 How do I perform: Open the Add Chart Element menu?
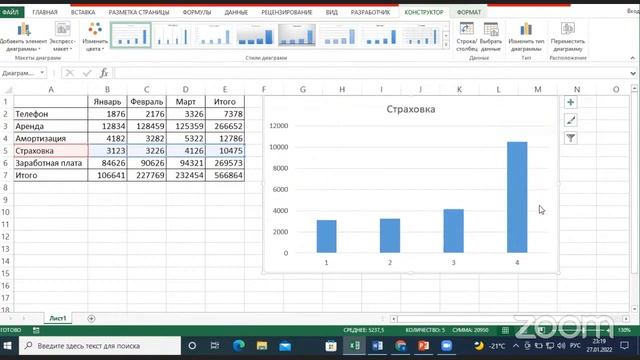tap(23, 37)
